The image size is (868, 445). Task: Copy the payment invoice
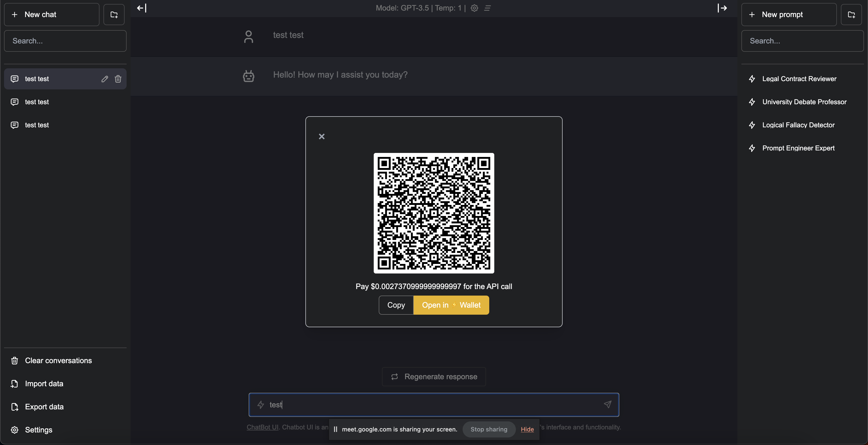pos(396,305)
